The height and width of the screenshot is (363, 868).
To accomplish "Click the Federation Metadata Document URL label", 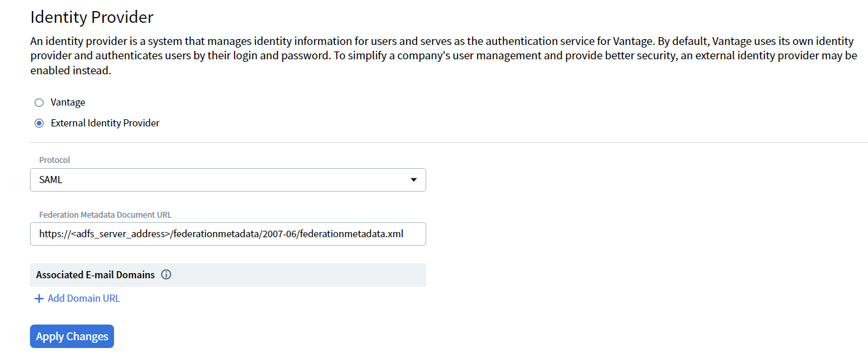I will 106,214.
